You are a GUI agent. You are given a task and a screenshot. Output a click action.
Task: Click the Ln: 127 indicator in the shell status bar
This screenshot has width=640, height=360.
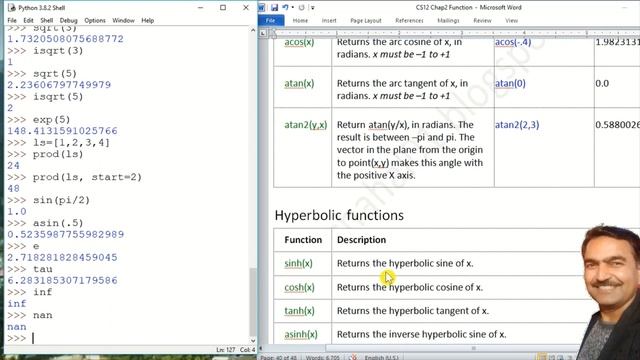coord(225,350)
